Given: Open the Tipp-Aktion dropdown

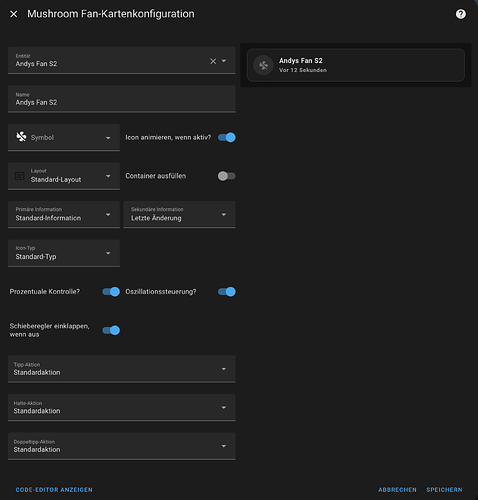Looking at the screenshot, I should pos(122,369).
